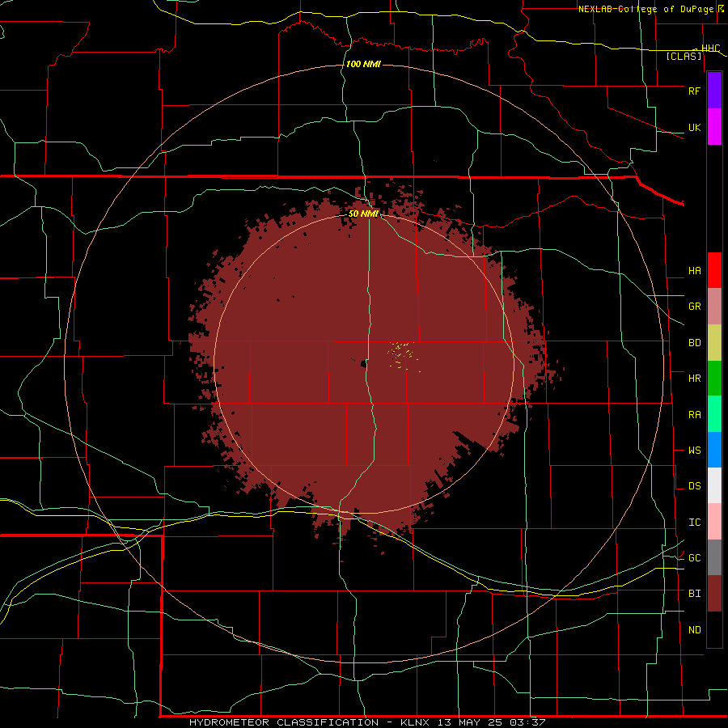Viewport: 728px width, 728px height.
Task: Click the IC light pink legend swatch
Action: click(x=714, y=522)
